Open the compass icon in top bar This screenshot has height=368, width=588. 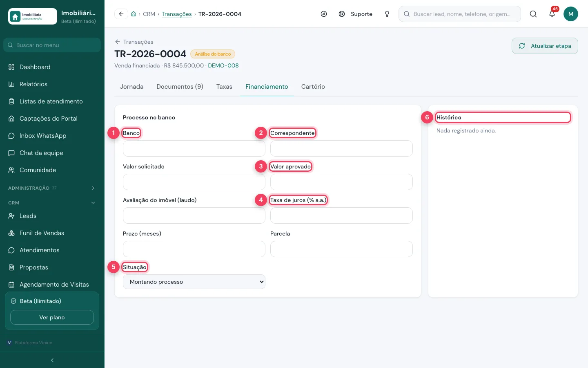click(x=324, y=14)
